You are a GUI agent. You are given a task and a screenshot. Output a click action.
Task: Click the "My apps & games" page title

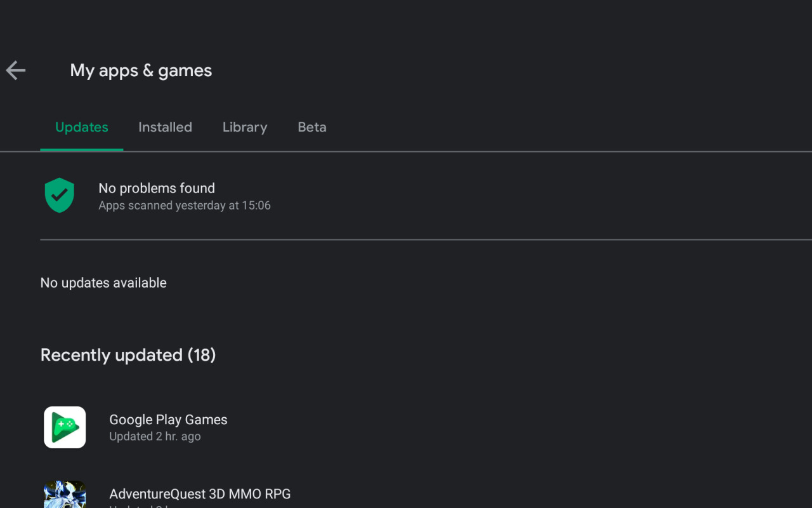(x=141, y=70)
